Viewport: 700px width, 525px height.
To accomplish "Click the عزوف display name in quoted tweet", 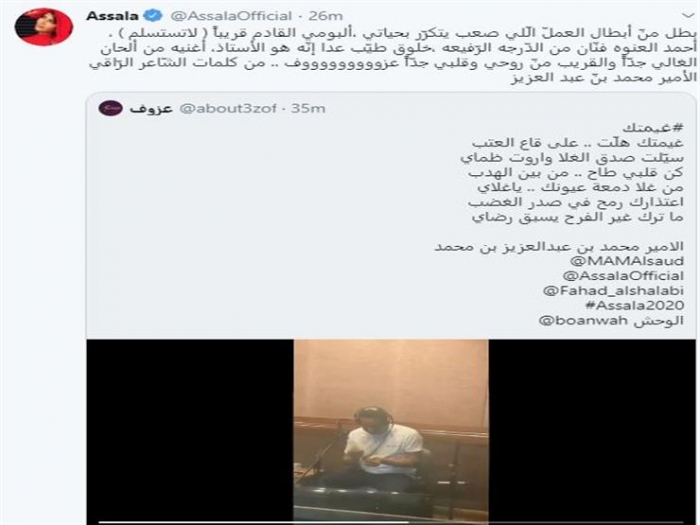I will coord(151,108).
